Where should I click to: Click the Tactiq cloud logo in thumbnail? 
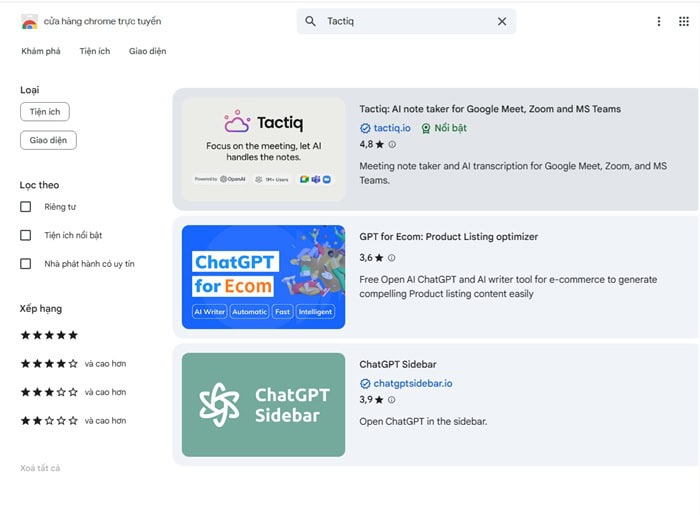[237, 121]
